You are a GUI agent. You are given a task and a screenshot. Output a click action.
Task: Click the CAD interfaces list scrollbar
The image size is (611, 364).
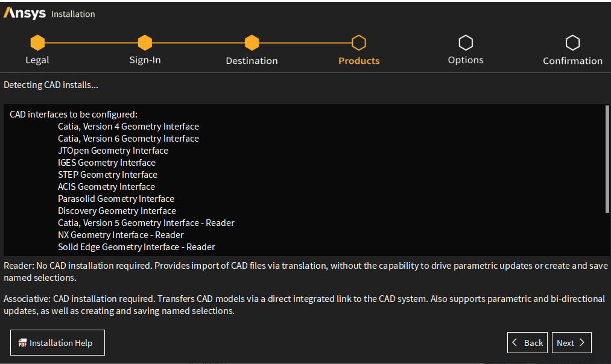607,160
